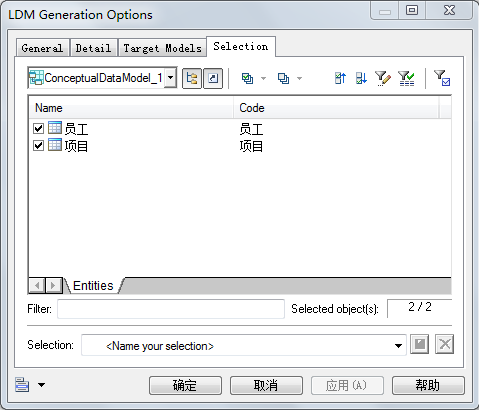Screen dimensions: 479x410
Task: Click the 员工 entity table icon
Action: pos(55,128)
